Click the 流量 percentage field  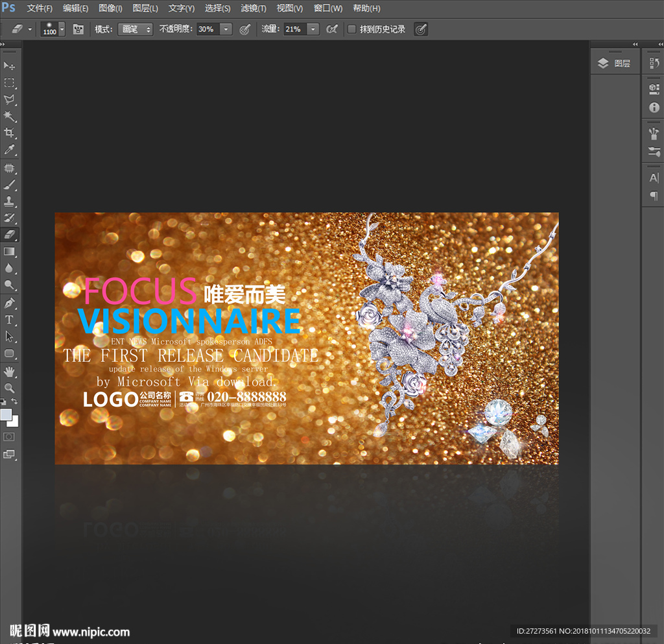[295, 29]
